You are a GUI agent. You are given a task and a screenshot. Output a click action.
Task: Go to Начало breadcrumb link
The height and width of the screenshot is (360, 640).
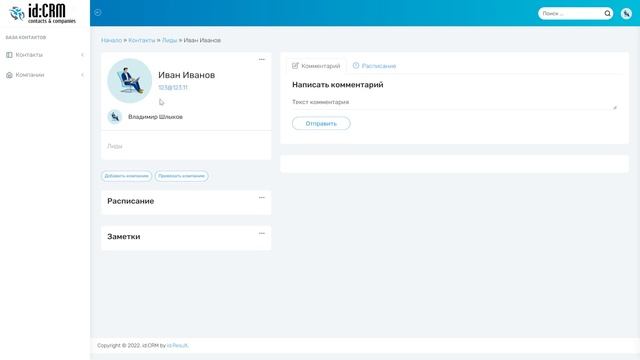tap(111, 40)
